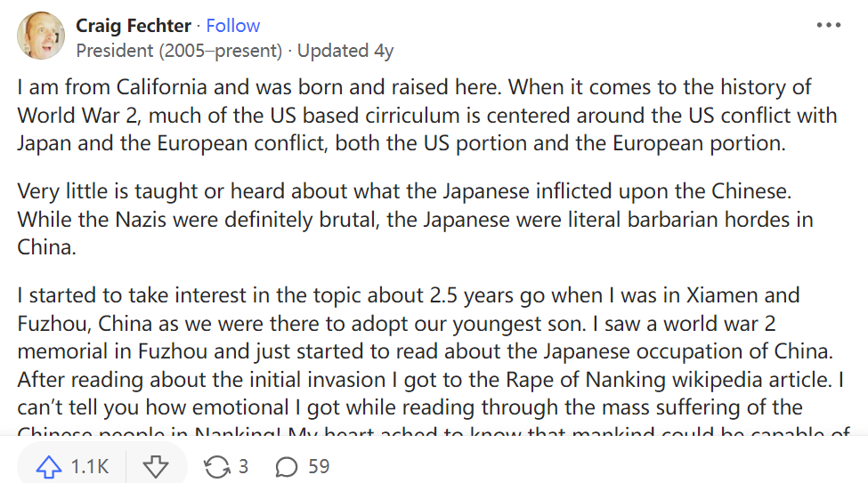The width and height of the screenshot is (868, 483).
Task: Follow Craig Fechter
Action: [x=233, y=26]
